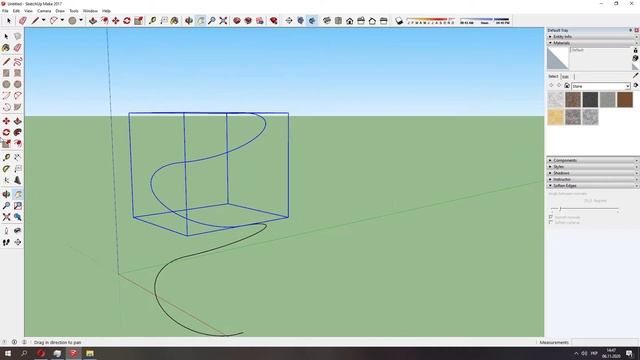The image size is (640, 360).
Task: Open the Tools menu
Action: [x=74, y=11]
